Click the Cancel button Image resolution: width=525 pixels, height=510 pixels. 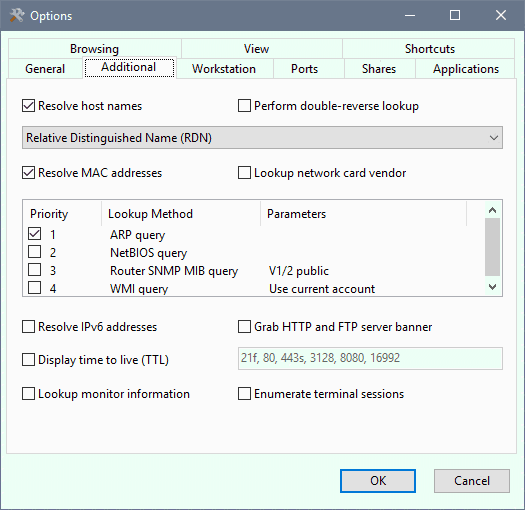pyautogui.click(x=472, y=481)
